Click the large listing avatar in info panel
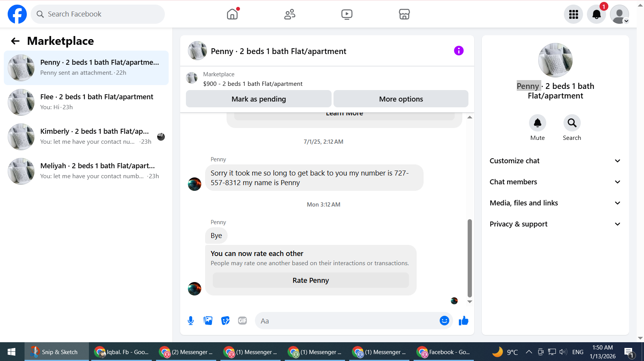Viewport: 644px width, 361px height. (x=555, y=60)
